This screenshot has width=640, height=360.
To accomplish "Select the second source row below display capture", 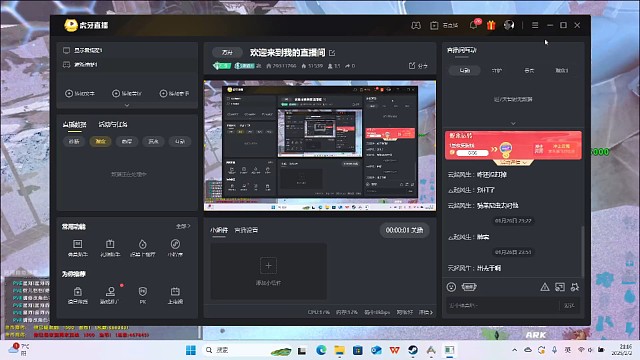I will [x=80, y=64].
